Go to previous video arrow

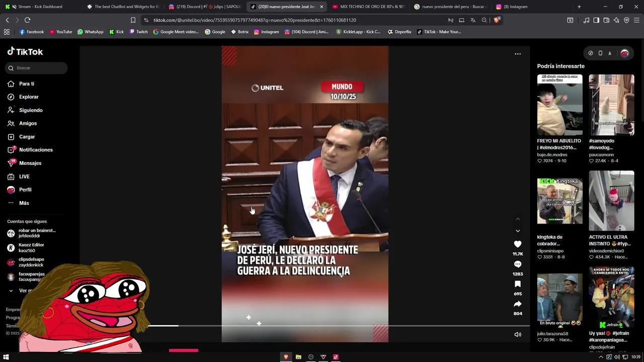click(x=518, y=219)
